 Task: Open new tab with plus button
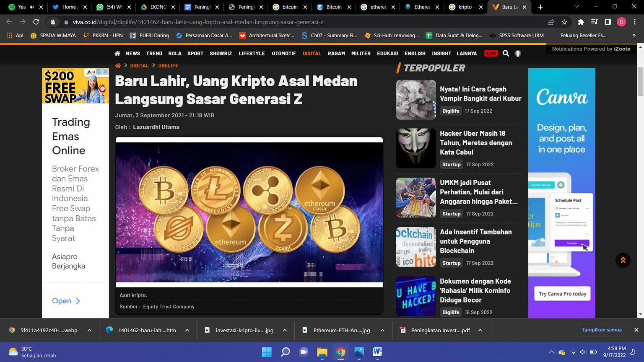pyautogui.click(x=540, y=7)
